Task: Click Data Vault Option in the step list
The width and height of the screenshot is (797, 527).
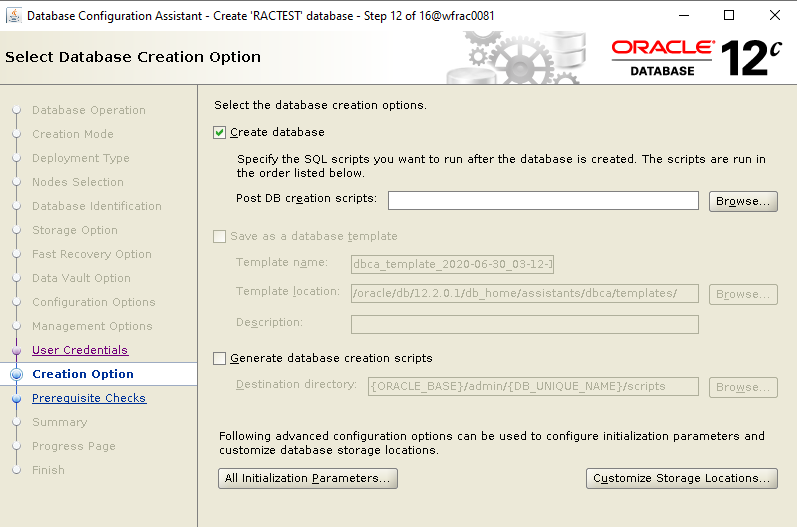Action: [x=81, y=278]
